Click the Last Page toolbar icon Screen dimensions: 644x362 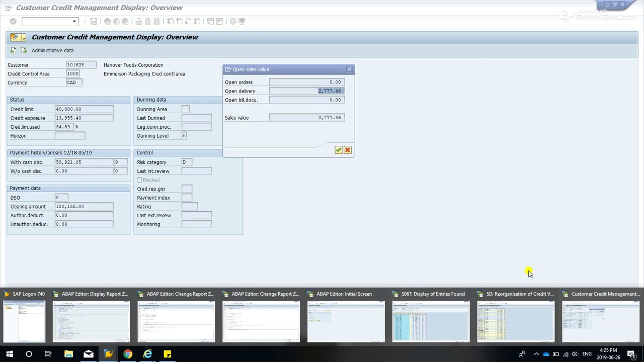pyautogui.click(x=197, y=21)
